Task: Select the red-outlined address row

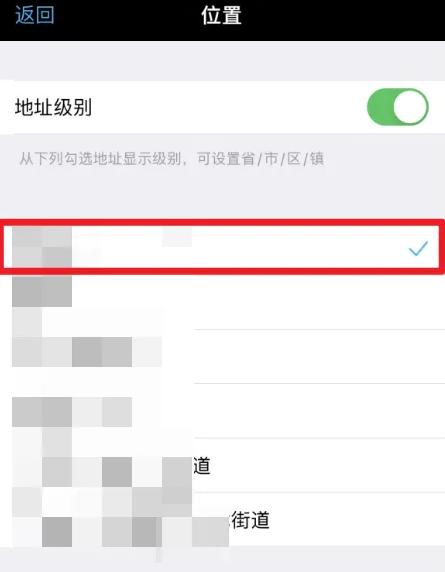Action: click(222, 247)
